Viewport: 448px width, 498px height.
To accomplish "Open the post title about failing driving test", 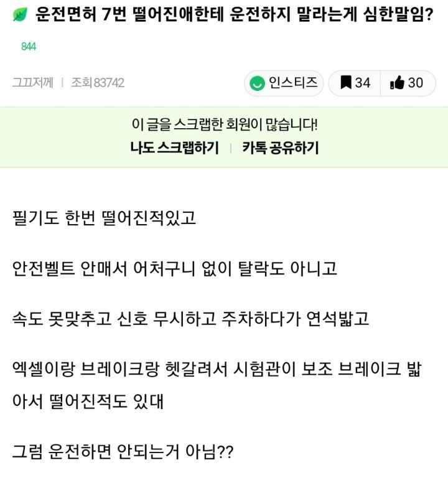I will (x=233, y=14).
